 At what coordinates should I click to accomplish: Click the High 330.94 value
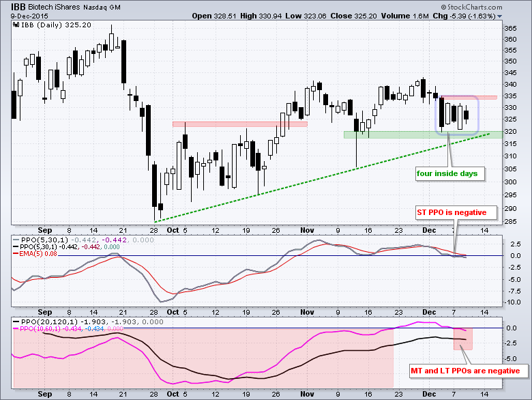[261, 16]
